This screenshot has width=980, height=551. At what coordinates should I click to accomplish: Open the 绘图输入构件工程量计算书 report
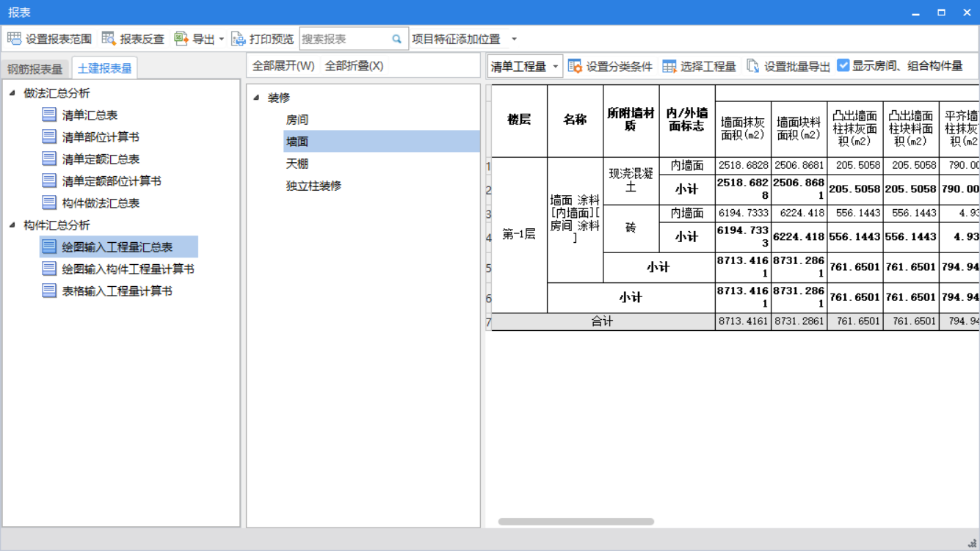(x=128, y=269)
